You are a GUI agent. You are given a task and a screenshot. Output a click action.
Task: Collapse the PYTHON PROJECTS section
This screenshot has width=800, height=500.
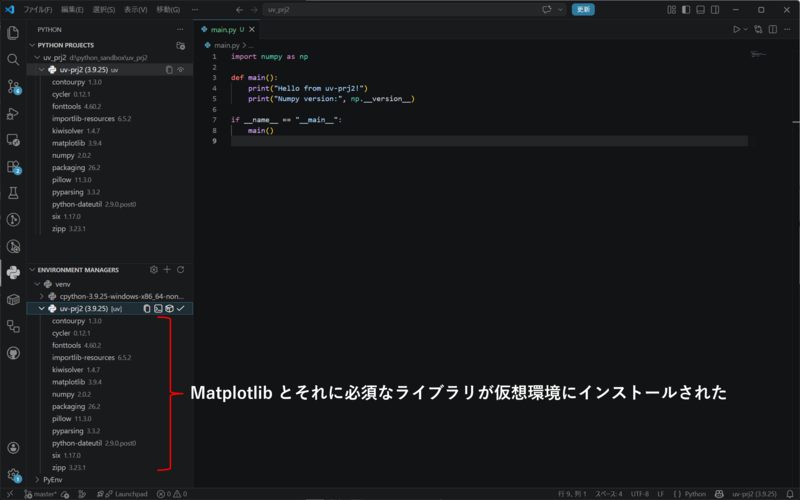pos(32,45)
